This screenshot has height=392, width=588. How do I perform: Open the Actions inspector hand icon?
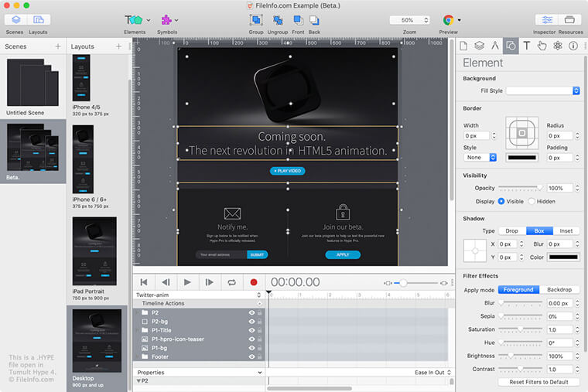[x=542, y=46]
